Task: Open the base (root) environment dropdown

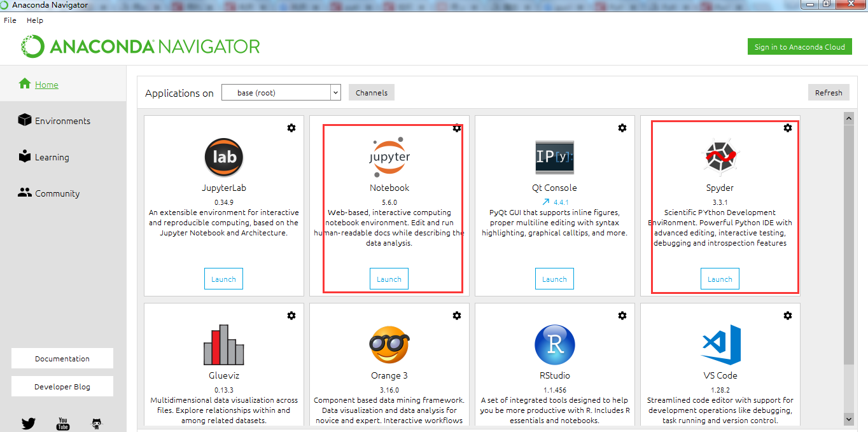Action: point(281,92)
